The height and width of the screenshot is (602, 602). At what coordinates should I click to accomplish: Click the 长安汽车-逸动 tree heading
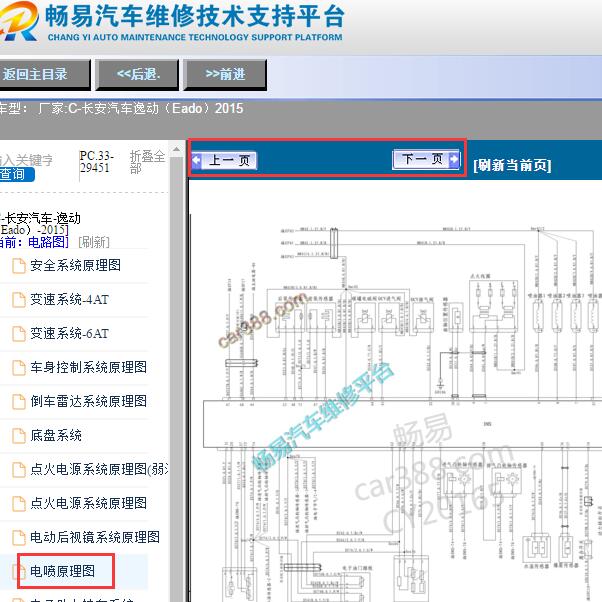click(41, 218)
